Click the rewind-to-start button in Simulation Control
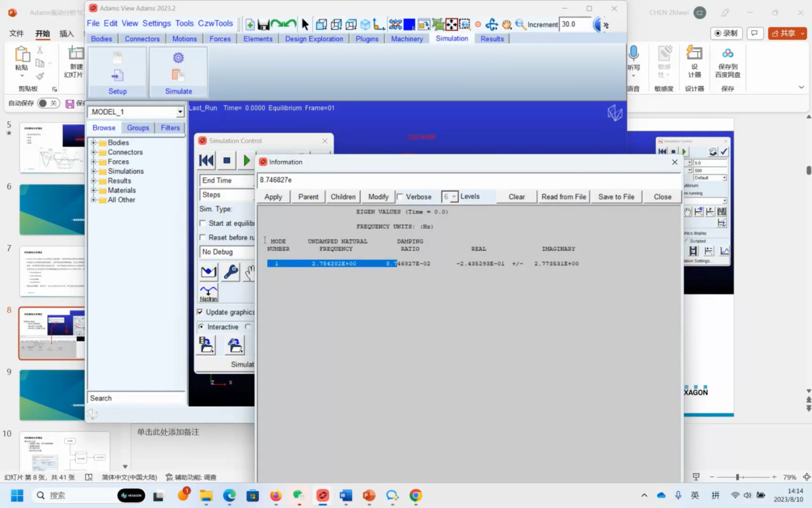Viewport: 812px width, 508px height. pos(206,160)
